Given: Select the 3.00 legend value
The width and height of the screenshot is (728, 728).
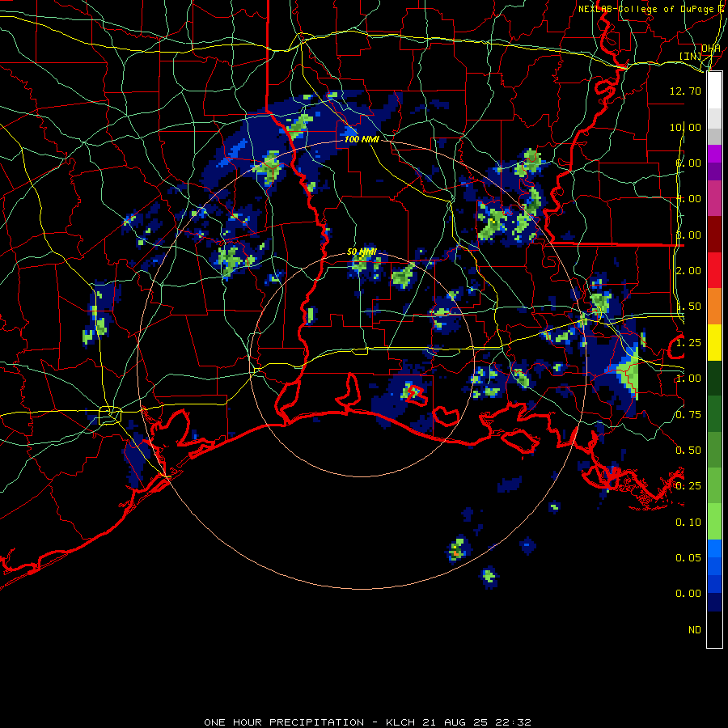Looking at the screenshot, I should (x=688, y=235).
